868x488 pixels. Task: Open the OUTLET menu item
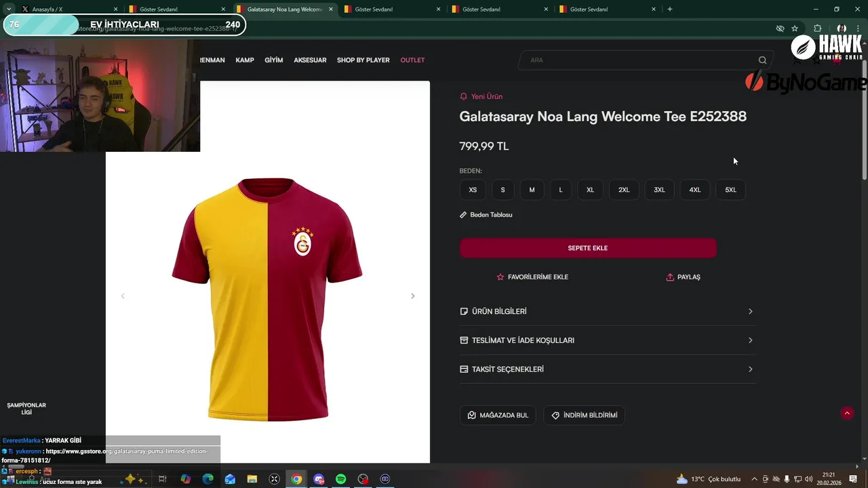412,60
